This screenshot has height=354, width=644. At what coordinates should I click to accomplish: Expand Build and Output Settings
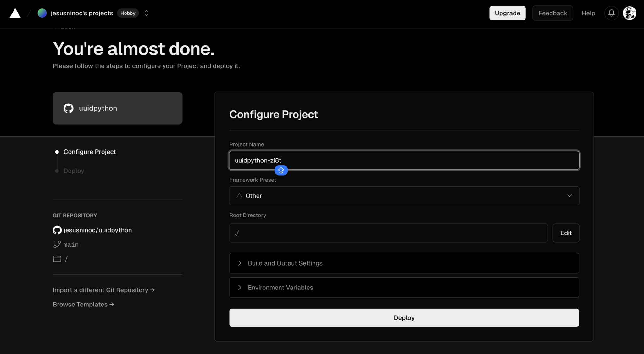[x=404, y=263]
